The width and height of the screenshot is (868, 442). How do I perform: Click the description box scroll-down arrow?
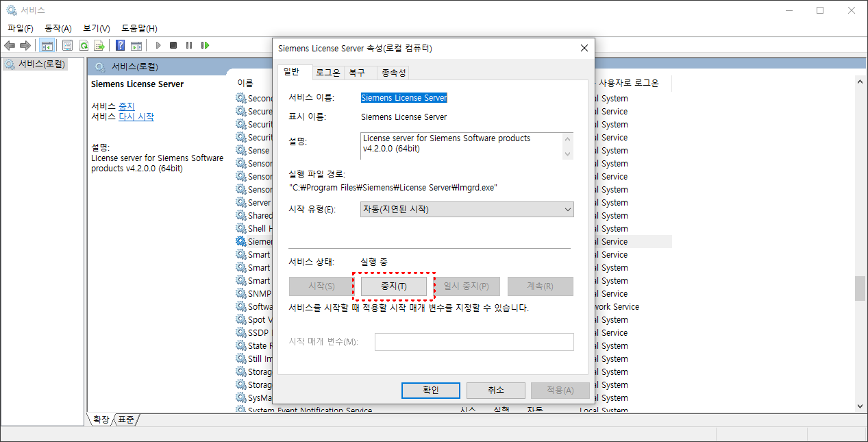click(x=567, y=153)
